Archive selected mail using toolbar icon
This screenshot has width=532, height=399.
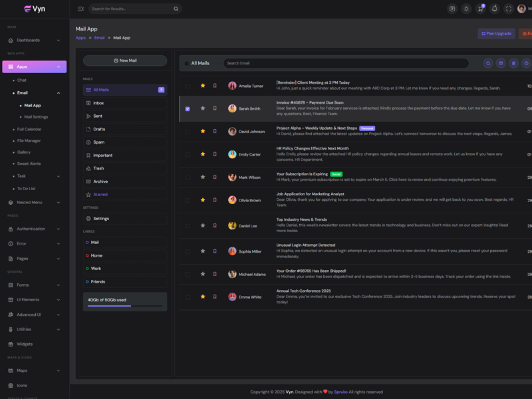501,63
